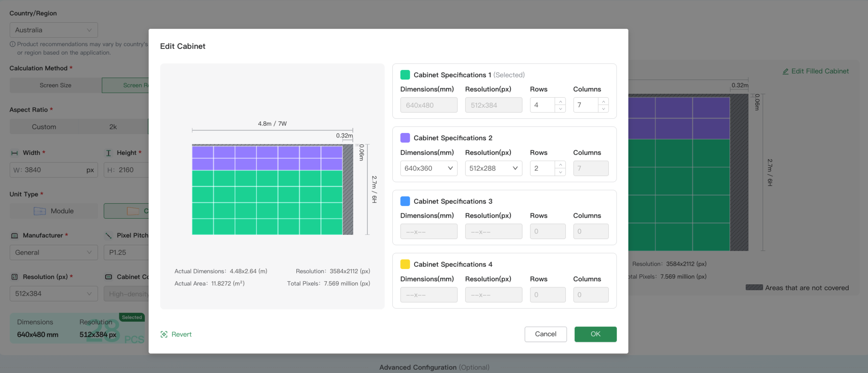This screenshot has width=868, height=373.
Task: Open the General manufacturer dropdown
Action: pyautogui.click(x=54, y=252)
